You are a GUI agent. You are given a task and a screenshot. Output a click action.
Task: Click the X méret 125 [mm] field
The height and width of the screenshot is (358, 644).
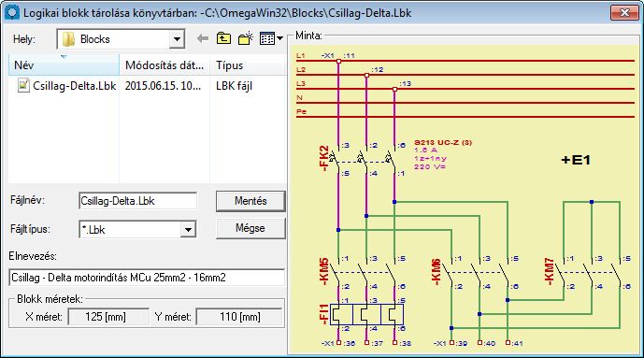point(108,317)
